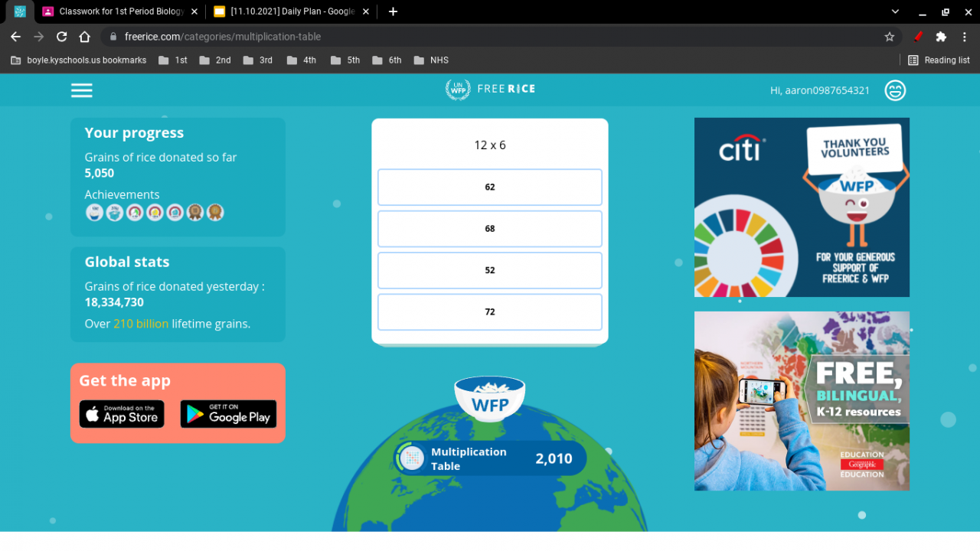The width and height of the screenshot is (980, 551).
Task: Click the Your progress heading
Action: click(x=134, y=133)
